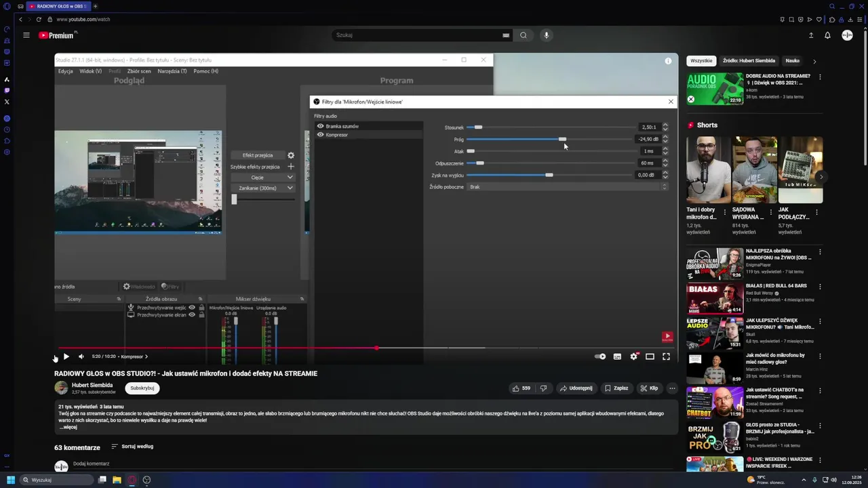Screen dimensions: 868x488
Task: Select the Wszystkie filter chip
Action: (701, 61)
